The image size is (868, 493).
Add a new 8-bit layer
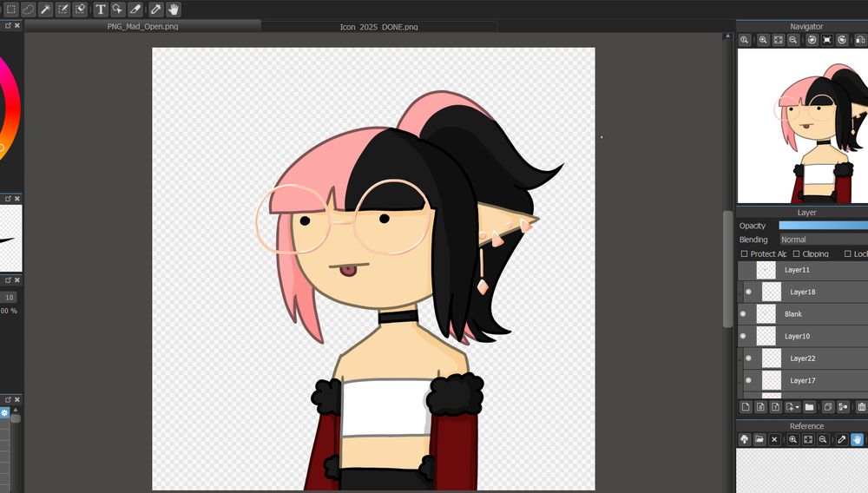pos(760,407)
